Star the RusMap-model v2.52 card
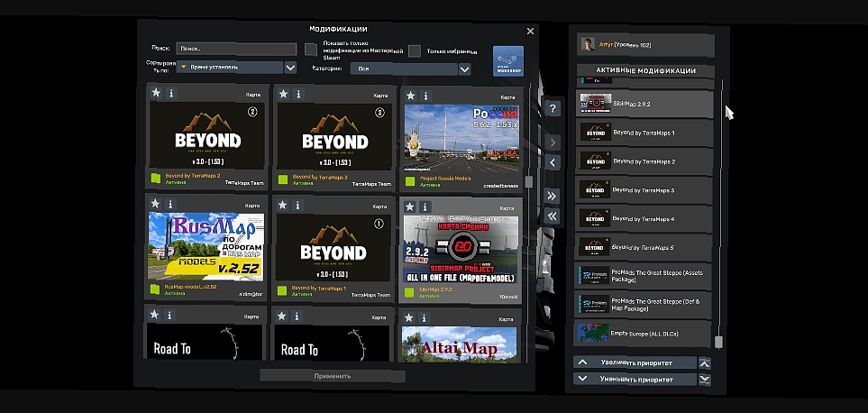This screenshot has height=413, width=868. (155, 204)
